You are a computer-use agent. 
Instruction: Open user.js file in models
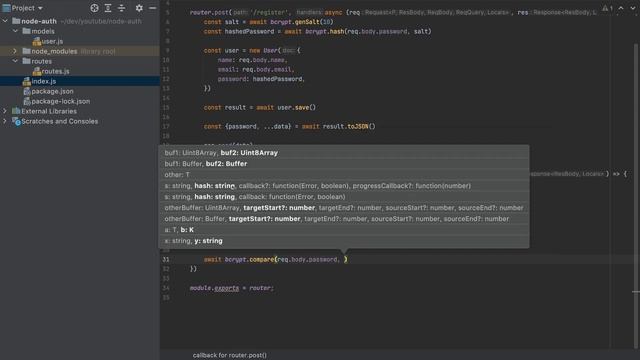[52, 41]
